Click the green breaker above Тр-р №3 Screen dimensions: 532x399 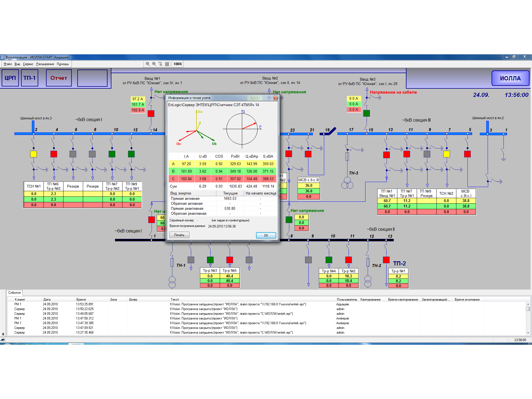210,260
